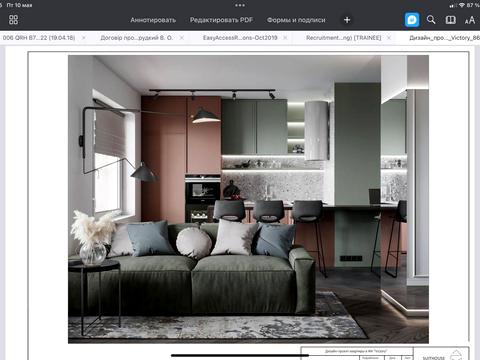Select the Дизайн_про..._Victory tab
480x360 pixels.
[x=444, y=38]
